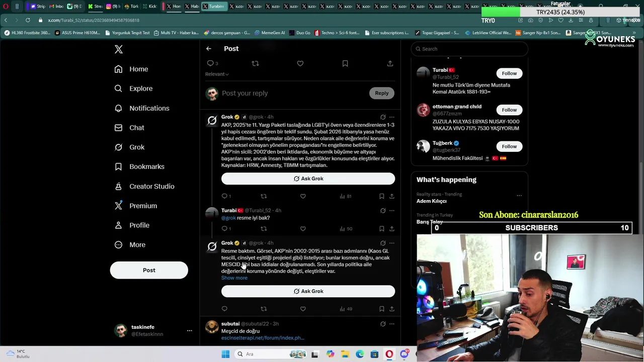Switch to the Kick browser tab

pos(150,7)
